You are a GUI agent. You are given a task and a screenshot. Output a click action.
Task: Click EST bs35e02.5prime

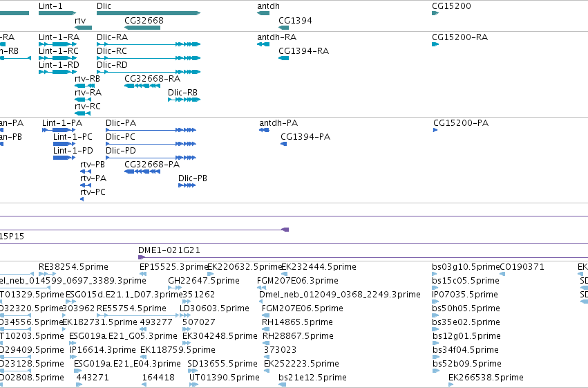435,329
